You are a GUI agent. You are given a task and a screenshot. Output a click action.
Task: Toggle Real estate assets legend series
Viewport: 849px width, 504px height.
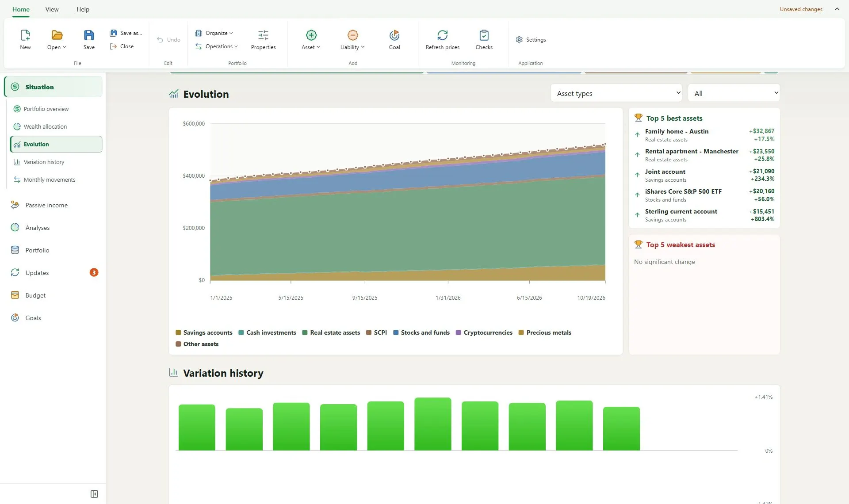click(331, 332)
